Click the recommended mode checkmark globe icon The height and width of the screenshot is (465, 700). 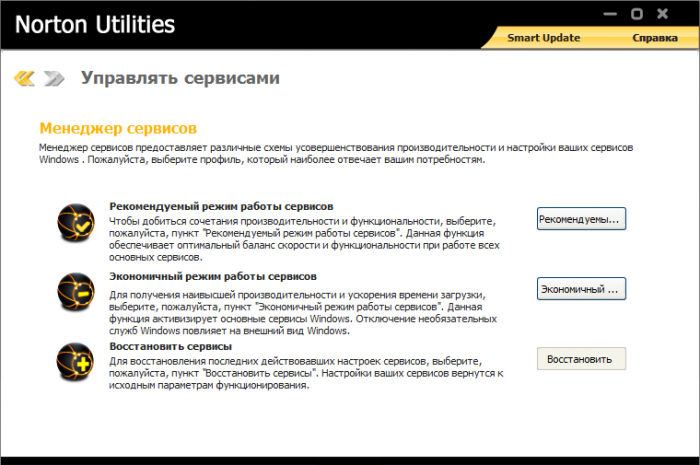pyautogui.click(x=77, y=221)
